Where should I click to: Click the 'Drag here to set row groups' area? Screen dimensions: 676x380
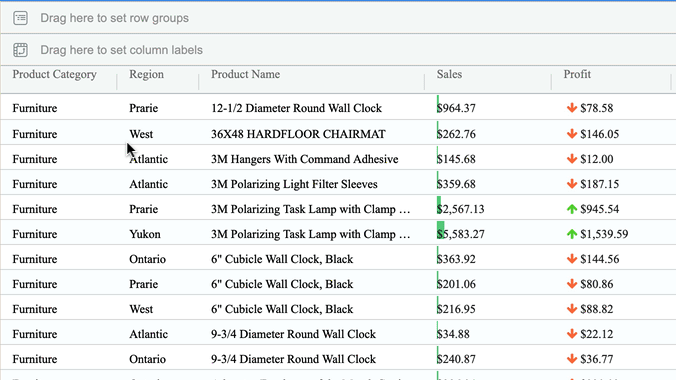tap(338, 18)
